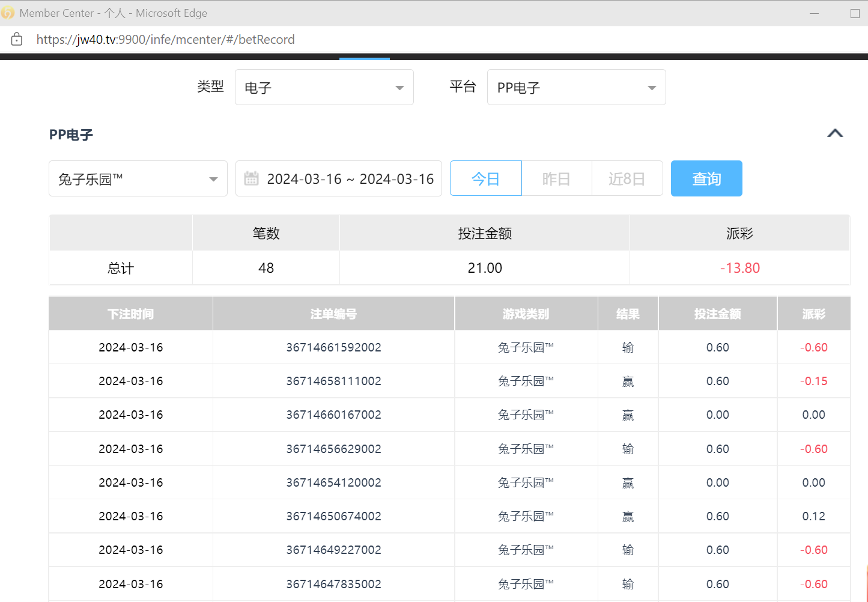The image size is (868, 602).
Task: Click the summary total -13.80 value
Action: pyautogui.click(x=740, y=268)
